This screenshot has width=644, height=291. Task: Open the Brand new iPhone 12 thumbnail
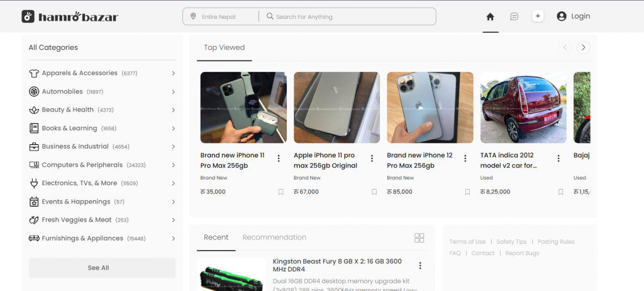[430, 108]
